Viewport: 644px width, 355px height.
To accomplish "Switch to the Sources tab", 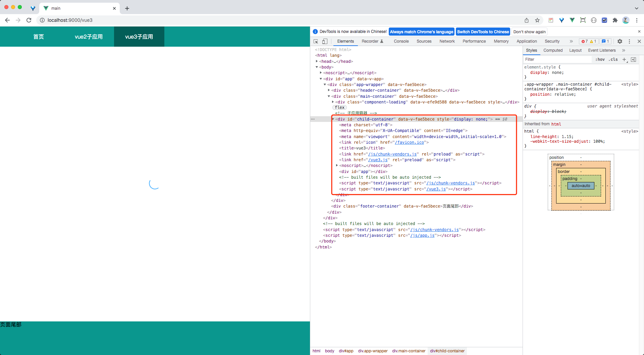I will pyautogui.click(x=424, y=41).
